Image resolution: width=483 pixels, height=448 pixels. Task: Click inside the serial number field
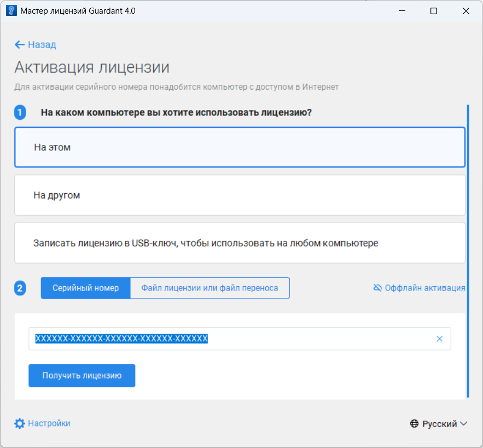(317, 339)
